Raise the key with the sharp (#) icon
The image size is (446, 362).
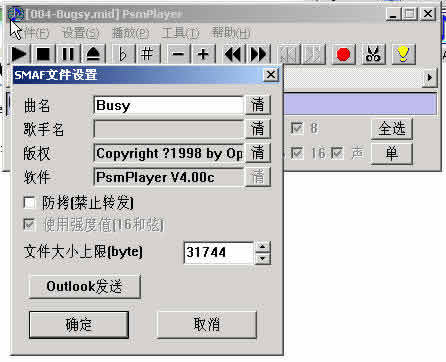tap(147, 54)
